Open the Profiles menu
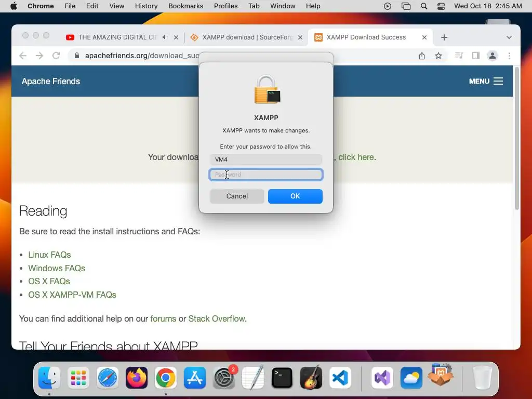 [225, 6]
